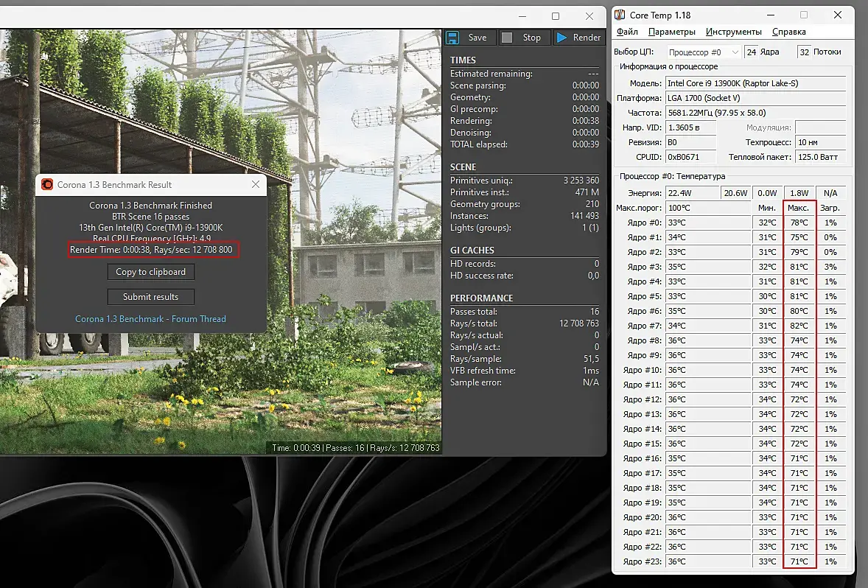Click the Render label in the Corona toolbar
Viewport: 868px width, 588px height.
587,38
